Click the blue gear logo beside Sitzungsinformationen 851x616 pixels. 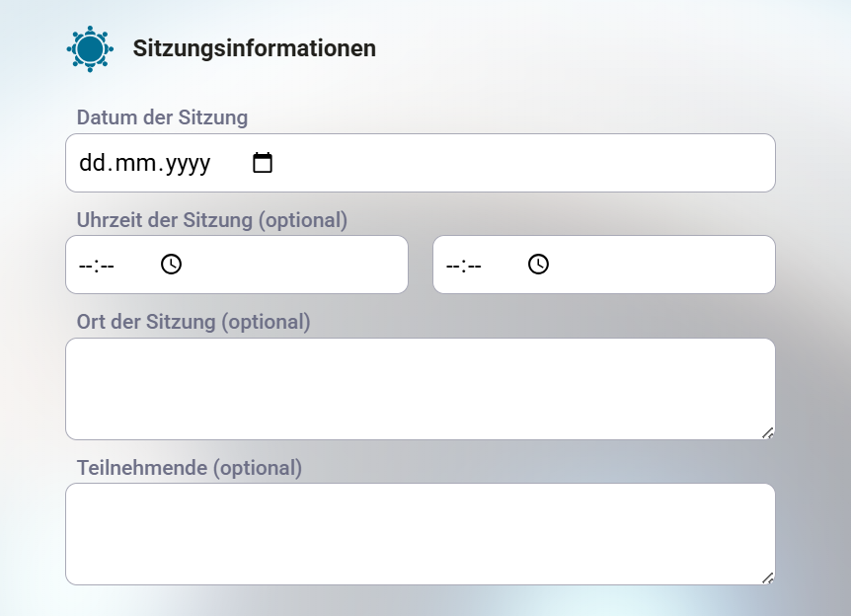click(90, 48)
